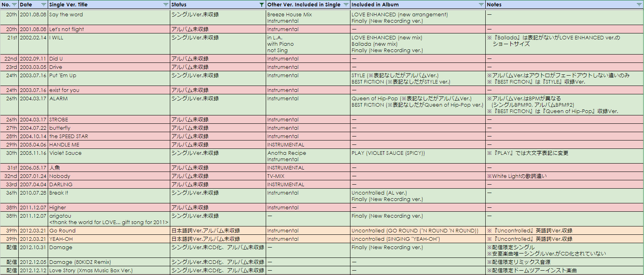Viewport: 644px width, 275px height.
Task: Select the '人魚' title cell
Action: coord(109,168)
